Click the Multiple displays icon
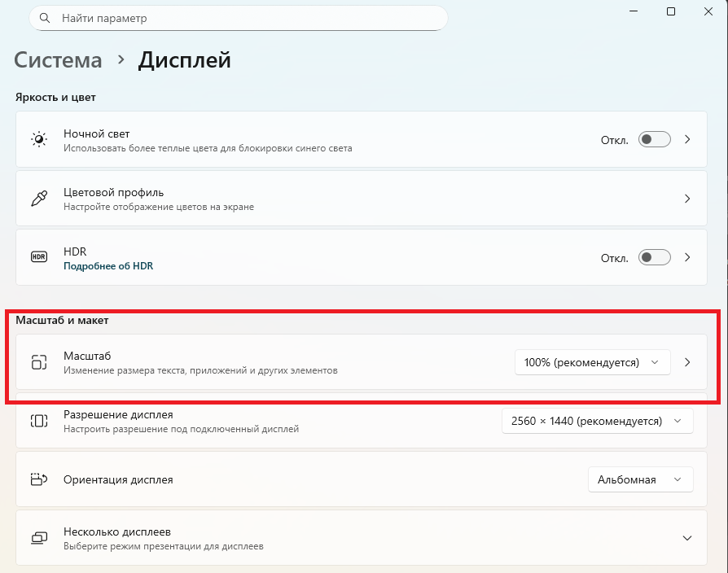The height and width of the screenshot is (573, 728). click(39, 538)
